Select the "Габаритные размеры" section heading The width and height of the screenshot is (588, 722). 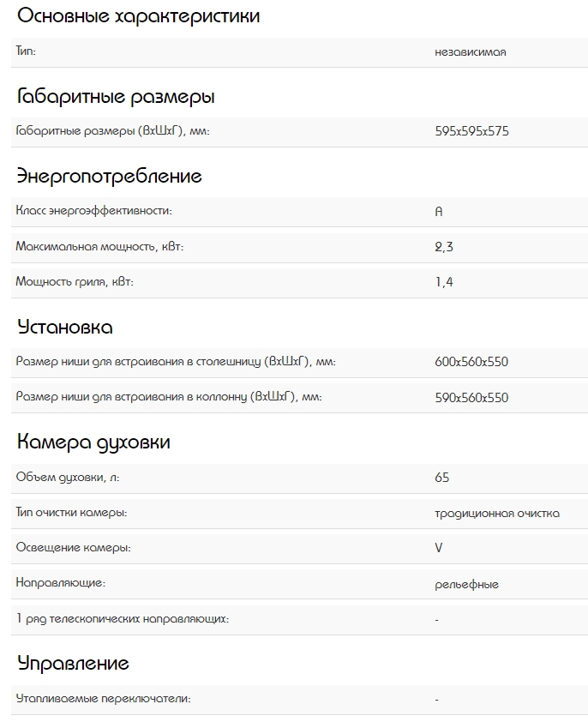[116, 97]
